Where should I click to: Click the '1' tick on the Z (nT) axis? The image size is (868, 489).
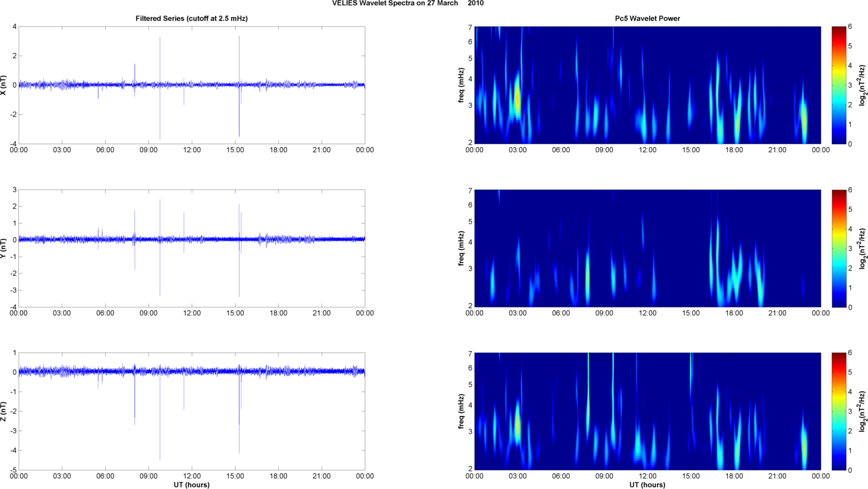14,353
